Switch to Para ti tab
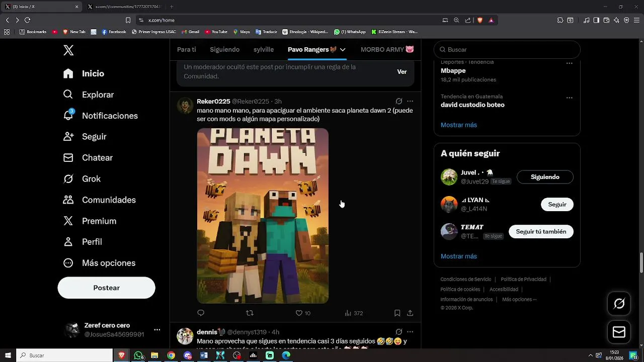 tap(187, 49)
